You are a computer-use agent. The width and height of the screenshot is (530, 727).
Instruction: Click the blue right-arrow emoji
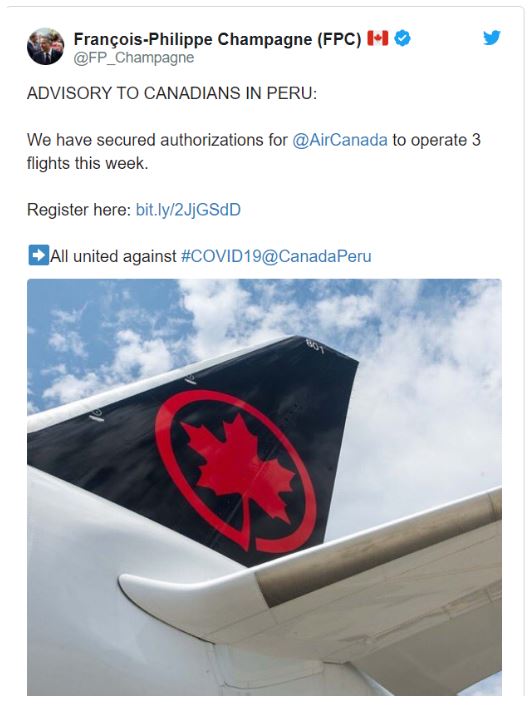click(x=38, y=255)
